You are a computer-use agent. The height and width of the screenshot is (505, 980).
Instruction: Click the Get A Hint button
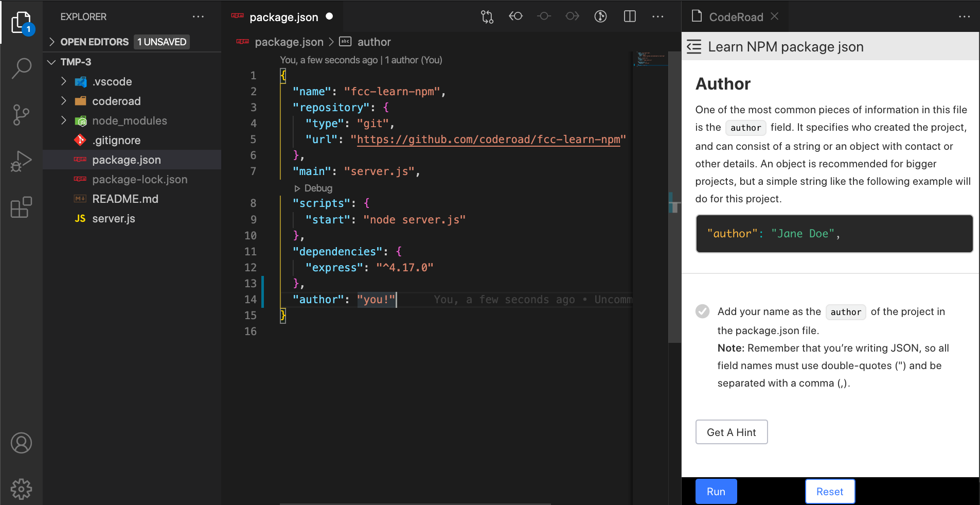(x=731, y=432)
